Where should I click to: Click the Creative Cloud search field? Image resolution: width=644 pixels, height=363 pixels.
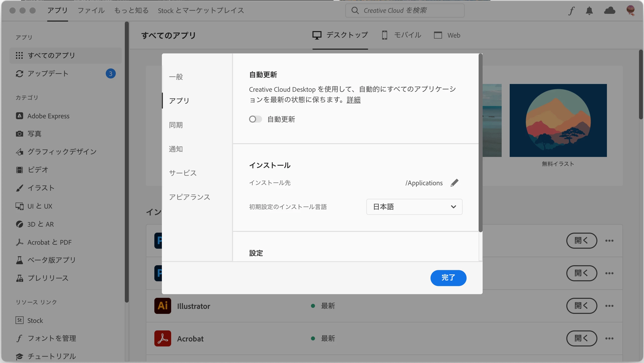tap(404, 11)
